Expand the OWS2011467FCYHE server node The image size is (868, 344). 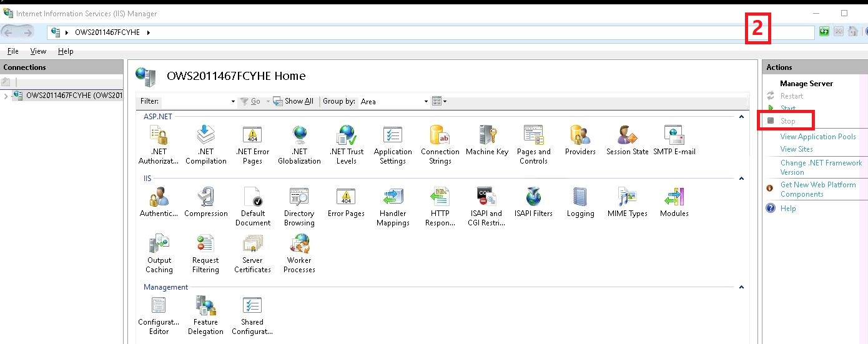coord(6,96)
